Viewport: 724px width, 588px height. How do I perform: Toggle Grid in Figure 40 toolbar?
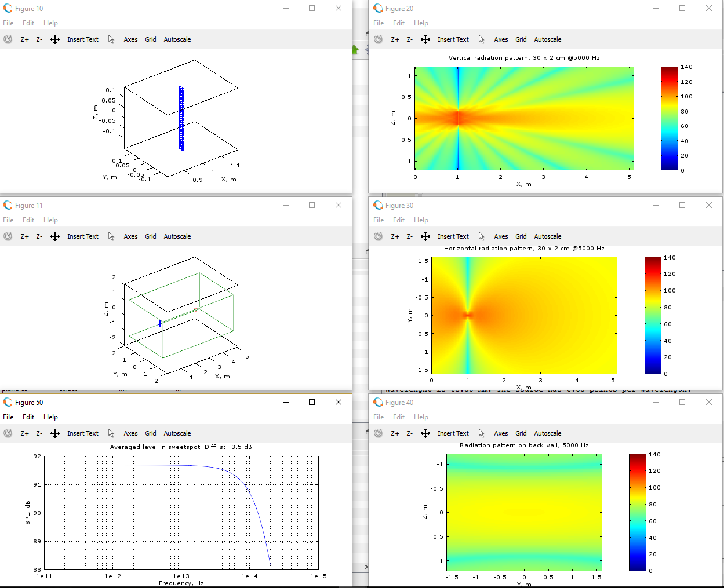coord(521,433)
